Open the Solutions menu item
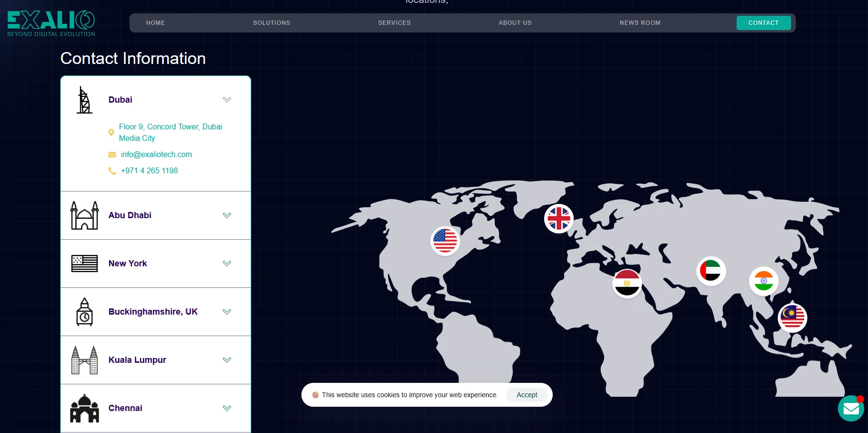 (271, 23)
